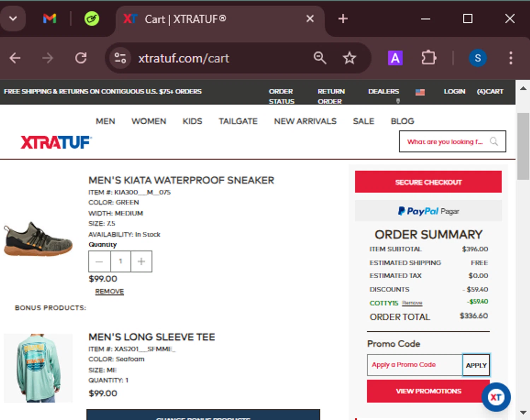Open the browser extensions puzzle icon

(x=429, y=58)
